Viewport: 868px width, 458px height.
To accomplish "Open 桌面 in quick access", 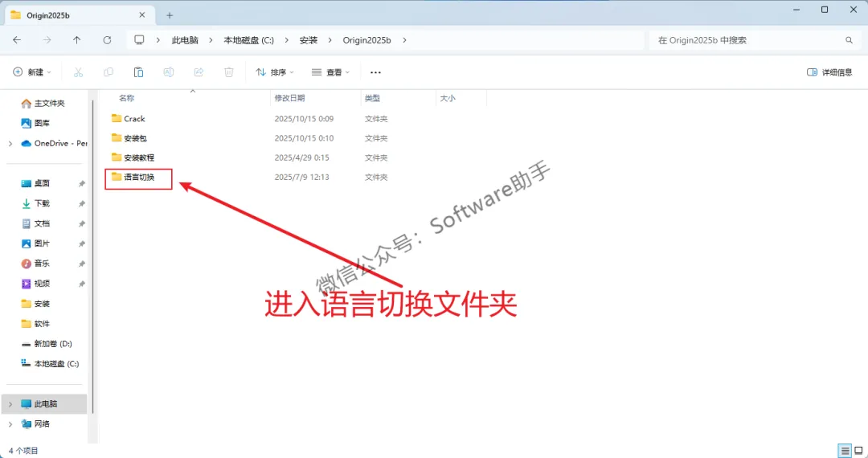I will 36,183.
